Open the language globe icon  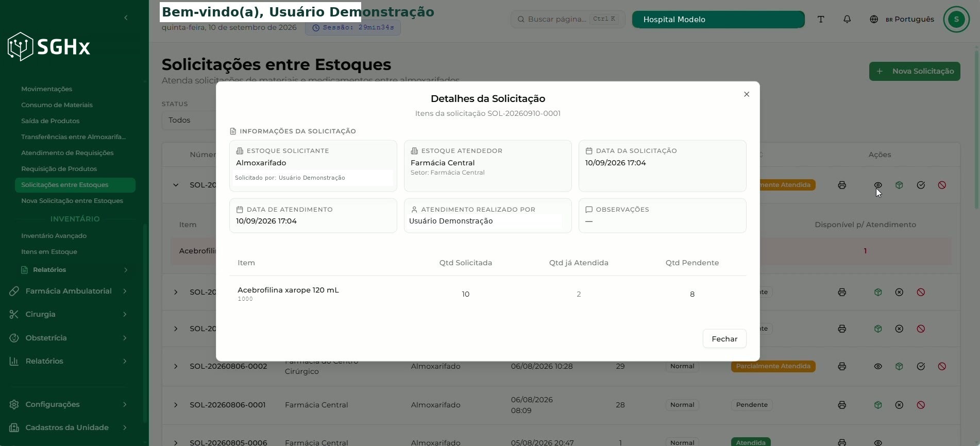(x=874, y=19)
